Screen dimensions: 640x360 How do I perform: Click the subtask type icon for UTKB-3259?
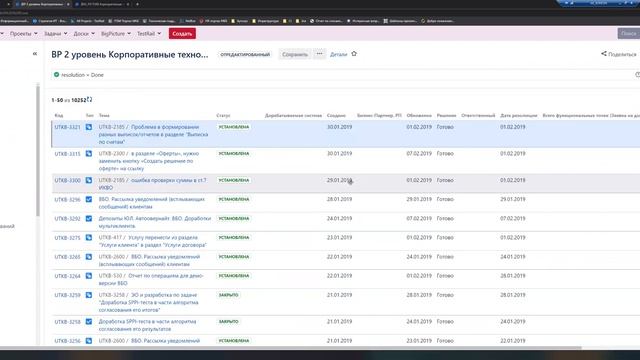89,295
